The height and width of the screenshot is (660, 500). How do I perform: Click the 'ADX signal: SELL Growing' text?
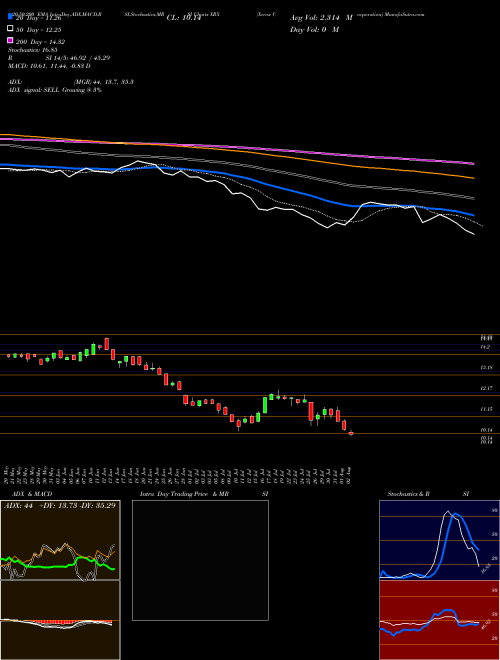(55, 90)
